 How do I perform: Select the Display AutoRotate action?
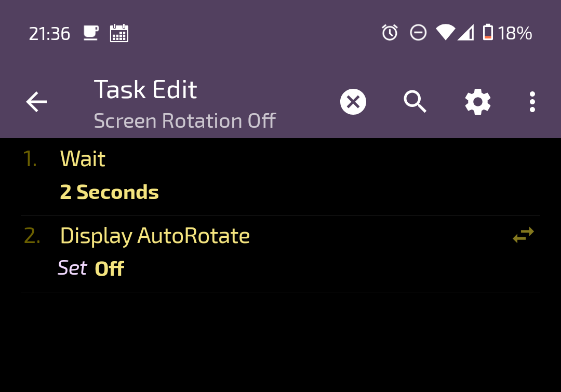coord(280,253)
